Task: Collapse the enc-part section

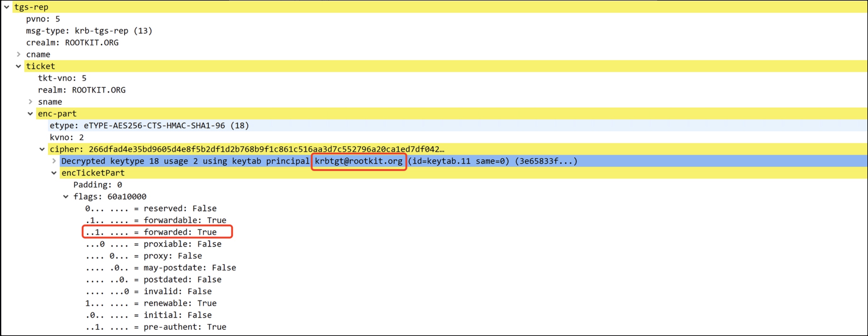Action: click(30, 114)
